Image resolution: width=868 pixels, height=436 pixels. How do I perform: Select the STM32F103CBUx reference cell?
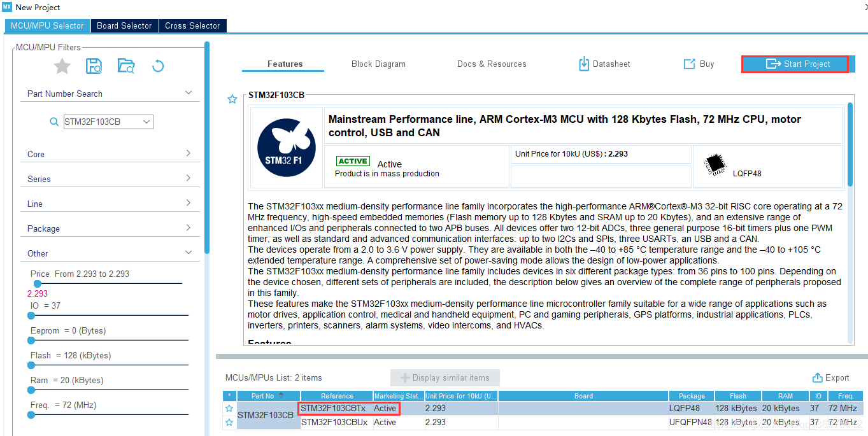pos(337,422)
